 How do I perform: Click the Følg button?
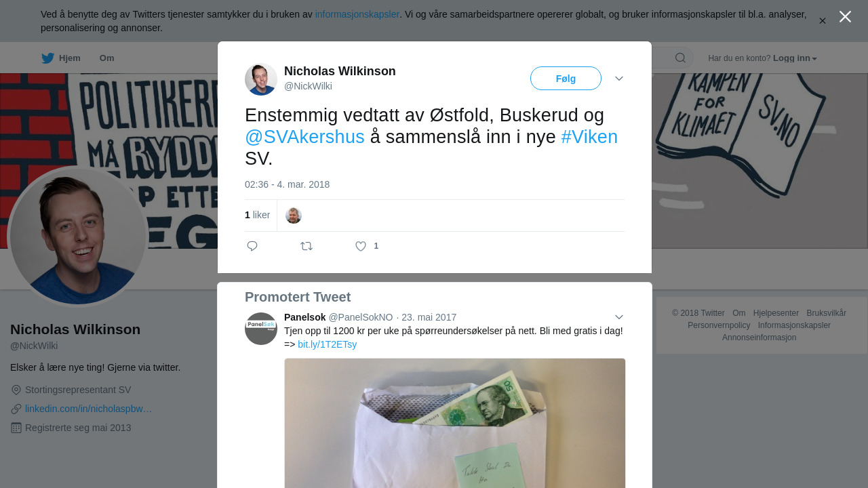pyautogui.click(x=566, y=79)
